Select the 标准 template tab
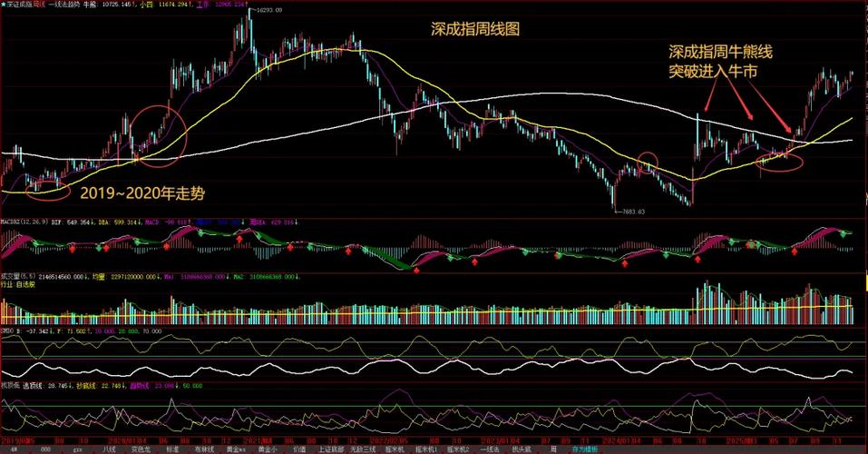Viewport: 868px width, 454px height. coord(172,449)
